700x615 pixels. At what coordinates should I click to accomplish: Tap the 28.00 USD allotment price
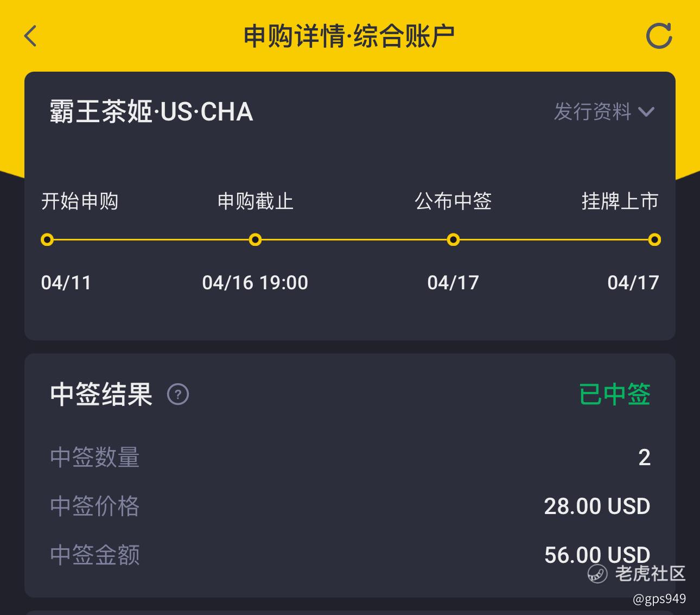click(x=597, y=506)
